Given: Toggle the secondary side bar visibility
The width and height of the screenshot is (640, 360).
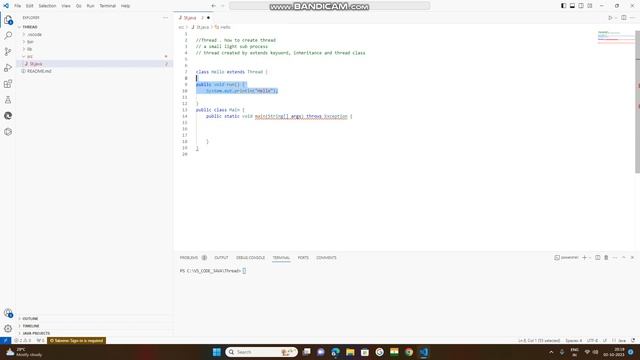Looking at the screenshot, I should pyautogui.click(x=581, y=6).
